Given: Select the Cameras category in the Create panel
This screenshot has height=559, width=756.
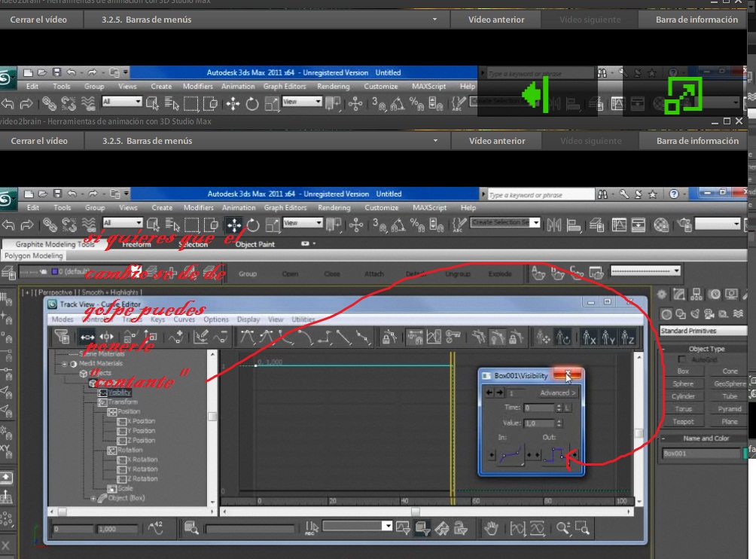Looking at the screenshot, I should [x=709, y=314].
